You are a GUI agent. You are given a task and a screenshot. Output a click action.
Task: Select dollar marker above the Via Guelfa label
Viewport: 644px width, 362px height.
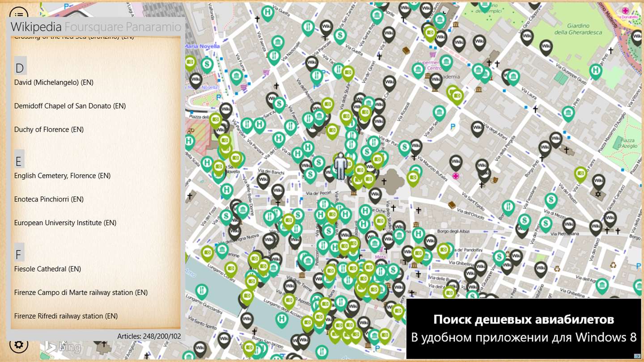tap(340, 36)
